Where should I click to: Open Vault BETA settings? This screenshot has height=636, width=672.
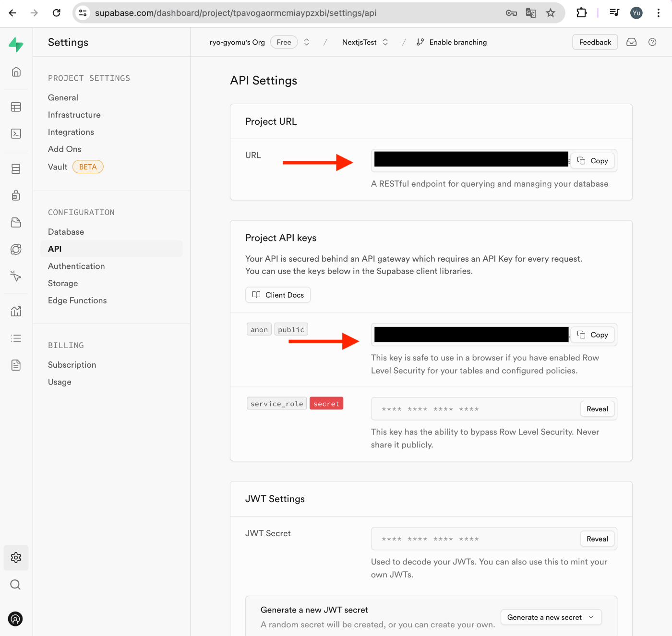point(75,167)
